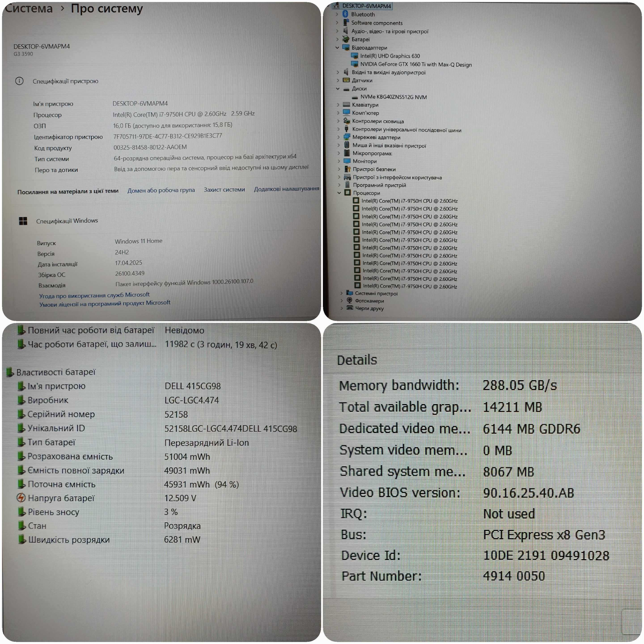Click the Device Id 10DE 2191 09491028
644x644 pixels.
pyautogui.click(x=546, y=555)
